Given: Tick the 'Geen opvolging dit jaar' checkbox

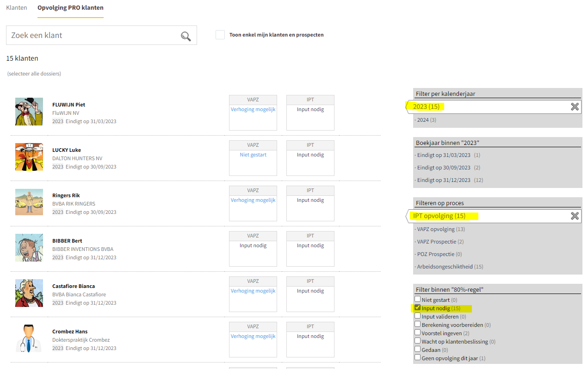Looking at the screenshot, I should coord(418,358).
